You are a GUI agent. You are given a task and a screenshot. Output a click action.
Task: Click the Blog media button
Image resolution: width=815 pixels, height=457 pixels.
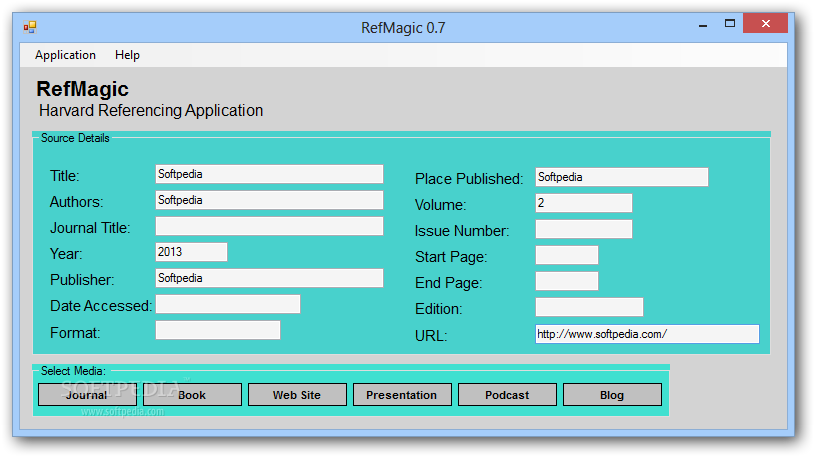(612, 395)
